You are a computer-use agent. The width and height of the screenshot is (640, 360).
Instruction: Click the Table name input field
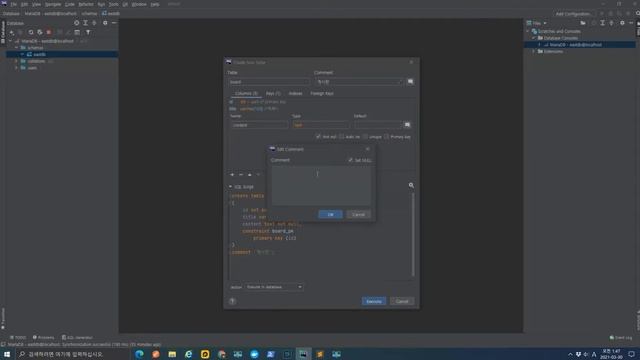tap(269, 82)
